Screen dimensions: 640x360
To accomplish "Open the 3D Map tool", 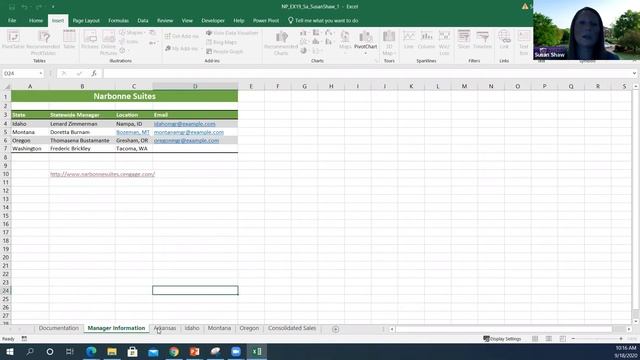I will point(389,42).
